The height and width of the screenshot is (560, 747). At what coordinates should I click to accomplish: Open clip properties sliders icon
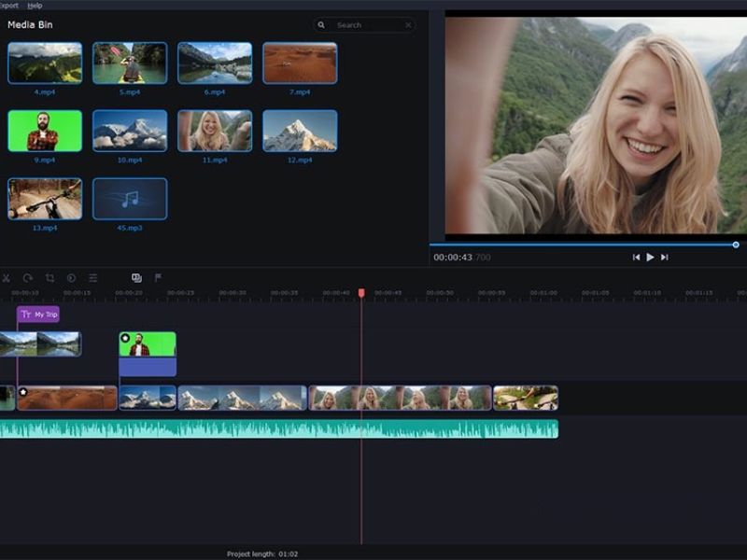pos(93,278)
